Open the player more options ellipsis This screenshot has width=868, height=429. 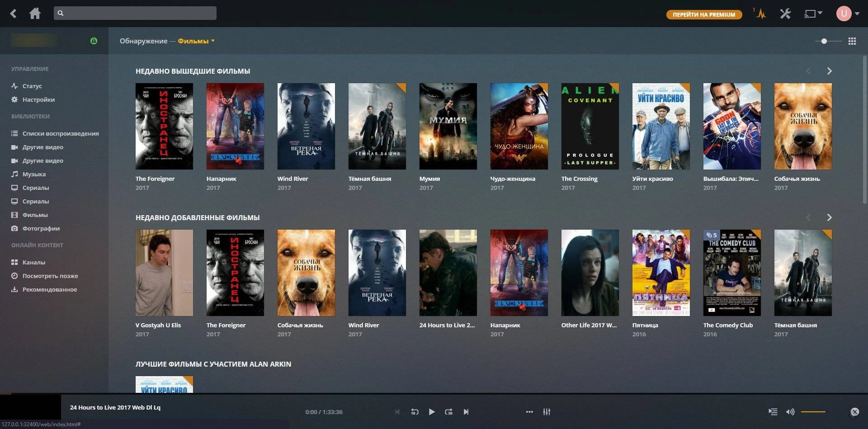pyautogui.click(x=529, y=412)
